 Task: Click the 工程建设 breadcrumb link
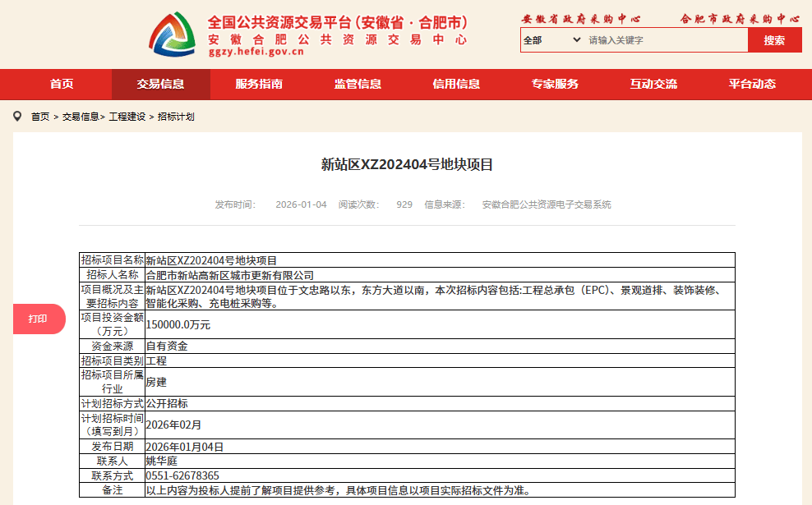tap(127, 117)
